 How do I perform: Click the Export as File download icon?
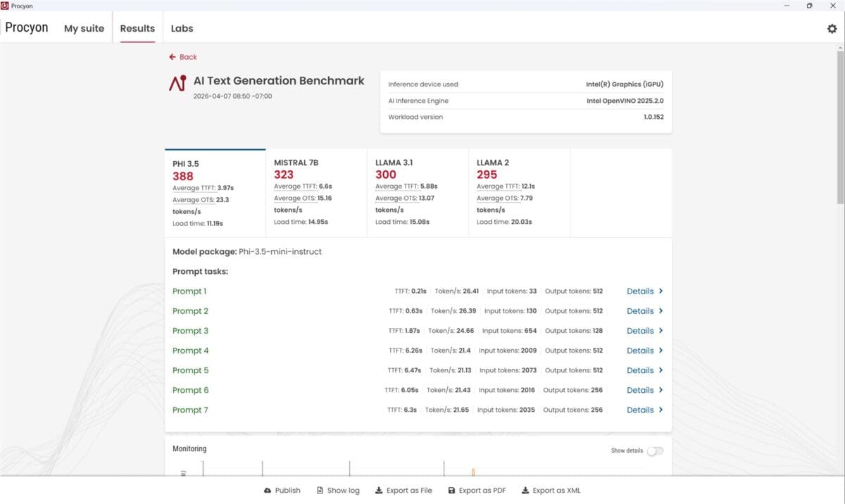pos(379,491)
